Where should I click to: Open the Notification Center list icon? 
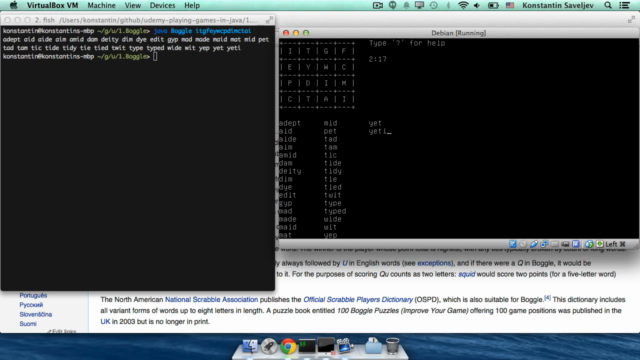click(624, 5)
